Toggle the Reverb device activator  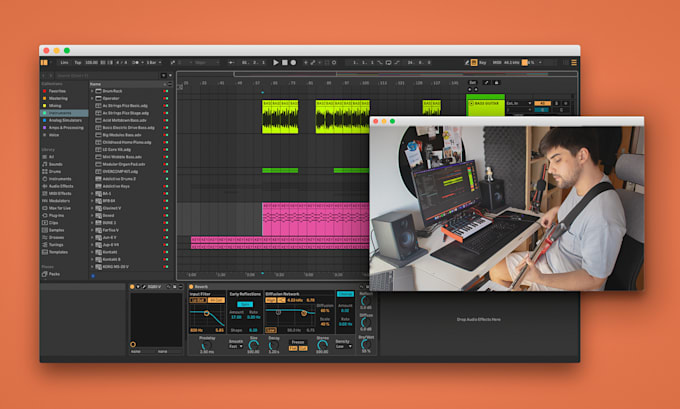(191, 287)
